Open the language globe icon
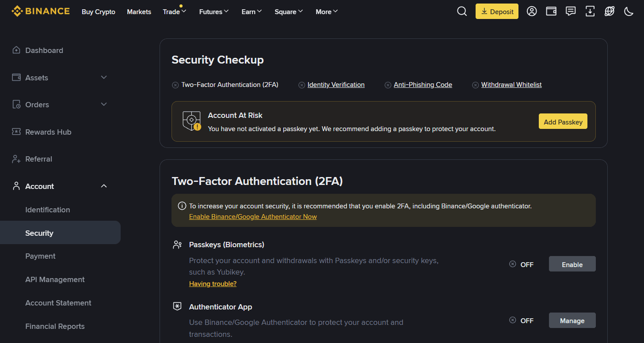This screenshot has width=644, height=343. pos(610,11)
